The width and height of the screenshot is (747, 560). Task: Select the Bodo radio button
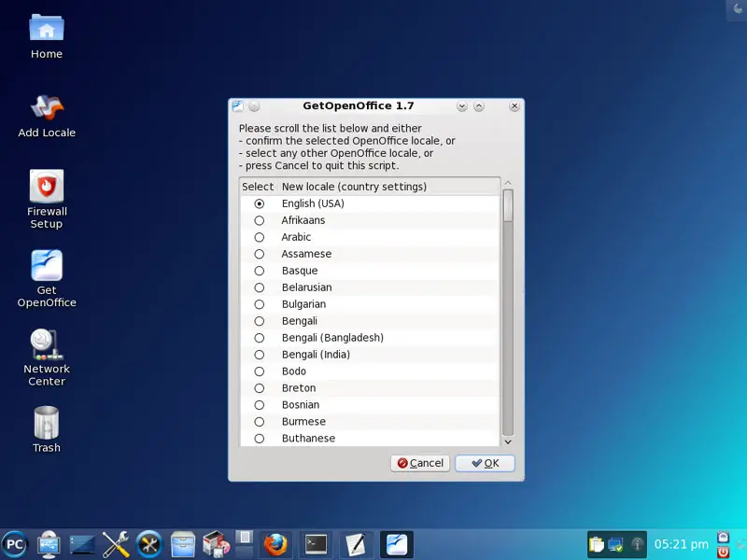(x=260, y=371)
